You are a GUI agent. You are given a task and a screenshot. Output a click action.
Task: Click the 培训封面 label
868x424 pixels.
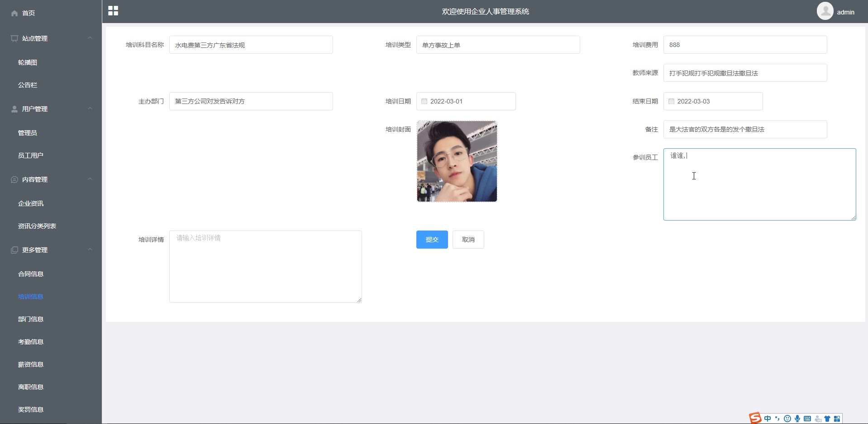[398, 129]
